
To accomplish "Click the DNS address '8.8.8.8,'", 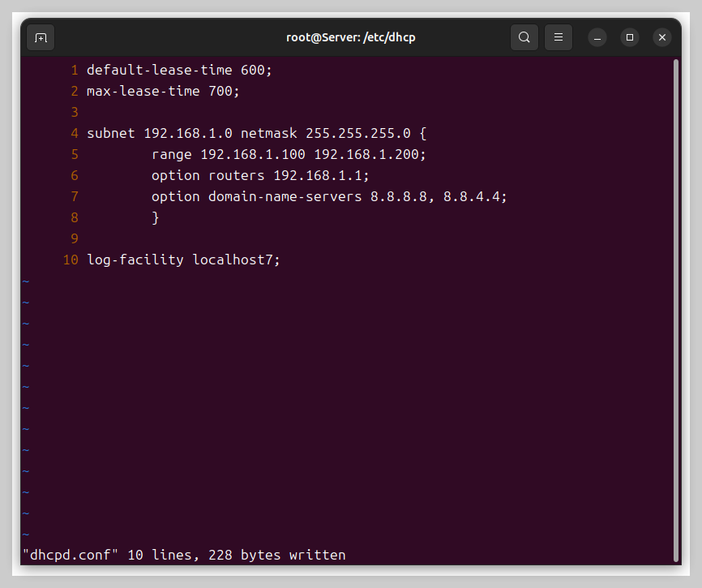I will pyautogui.click(x=403, y=196).
